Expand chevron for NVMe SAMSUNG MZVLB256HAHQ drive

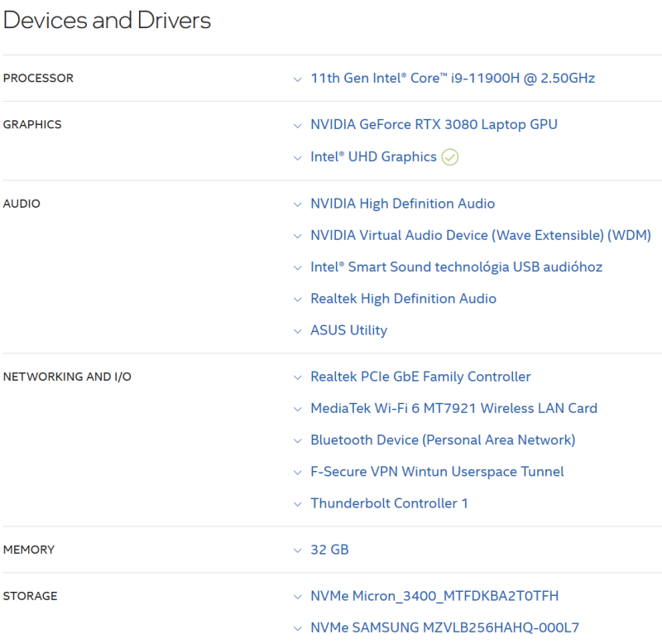click(x=298, y=629)
